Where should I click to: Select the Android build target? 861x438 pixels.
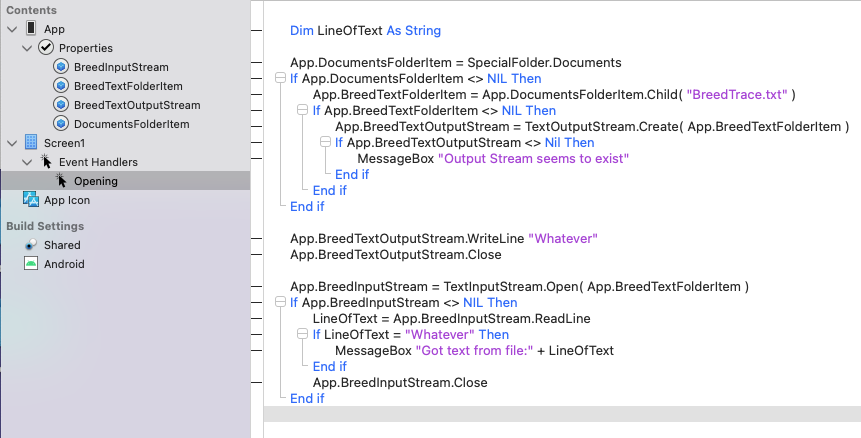pos(63,264)
